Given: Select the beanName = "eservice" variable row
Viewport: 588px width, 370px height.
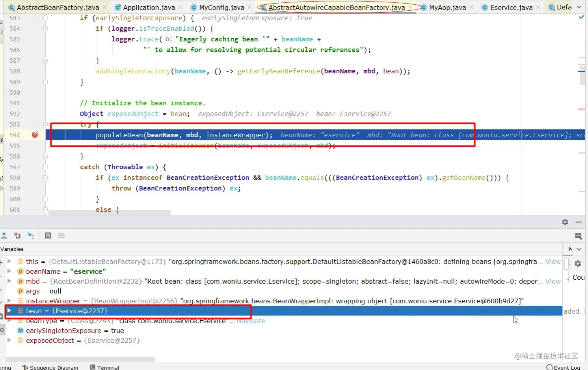Looking at the screenshot, I should tap(284, 271).
